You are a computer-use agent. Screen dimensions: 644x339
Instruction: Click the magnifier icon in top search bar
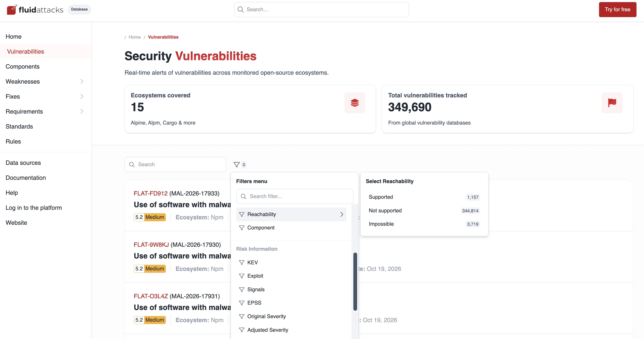241,10
